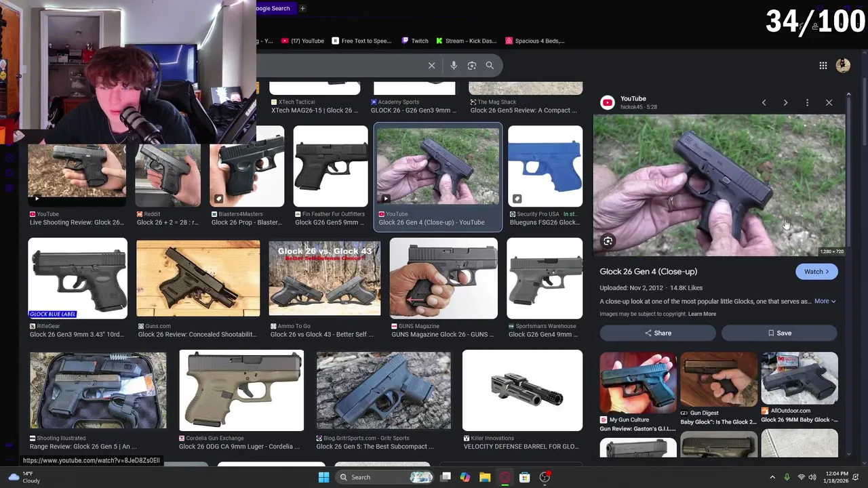
Task: Open the Reddit Glock 26 + 2 thumbnail
Action: pos(167,175)
